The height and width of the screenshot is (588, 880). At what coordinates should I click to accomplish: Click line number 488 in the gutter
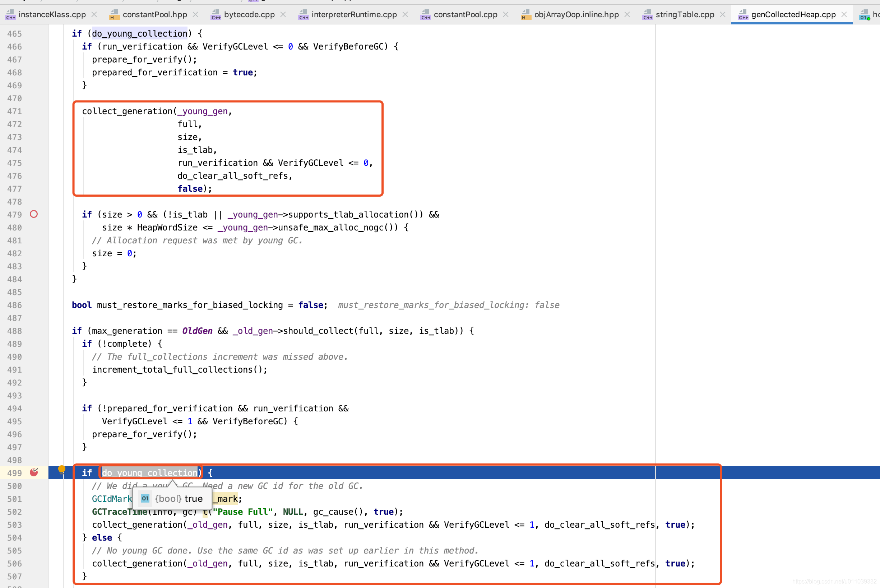click(14, 331)
